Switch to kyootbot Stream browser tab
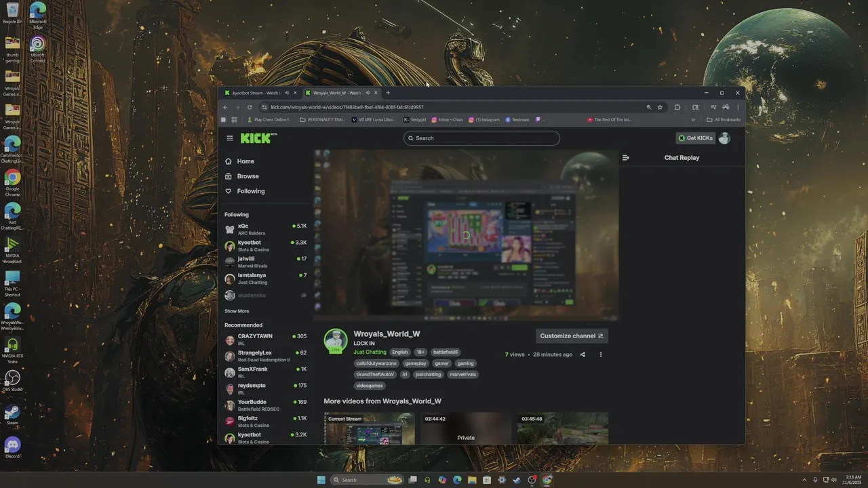 [x=256, y=93]
